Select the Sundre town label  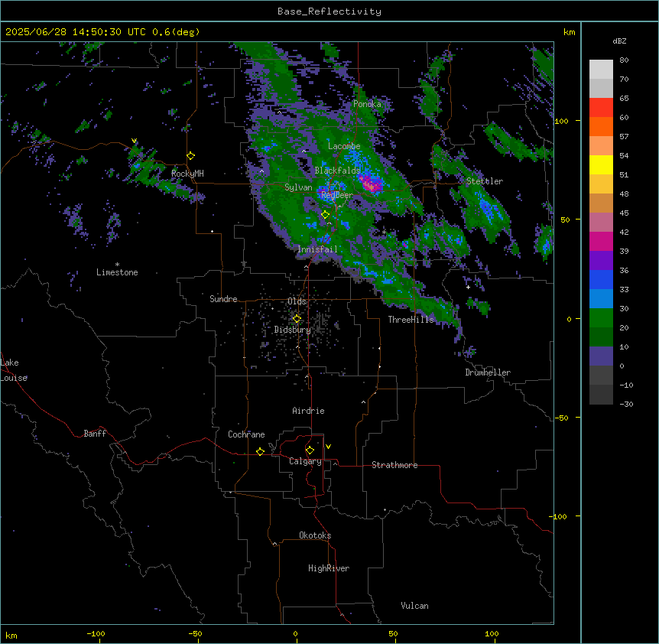223,299
